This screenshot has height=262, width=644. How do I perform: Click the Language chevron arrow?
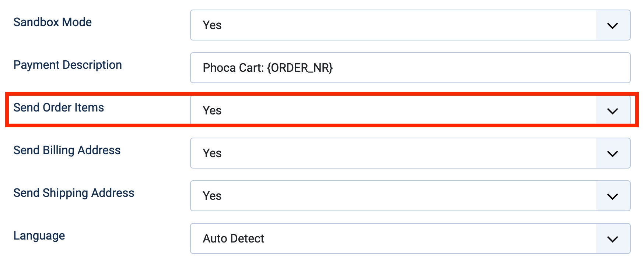click(x=612, y=239)
